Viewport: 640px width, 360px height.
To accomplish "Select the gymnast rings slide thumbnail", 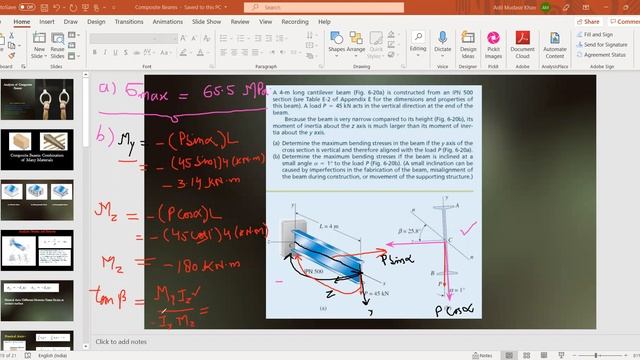I will 37,99.
